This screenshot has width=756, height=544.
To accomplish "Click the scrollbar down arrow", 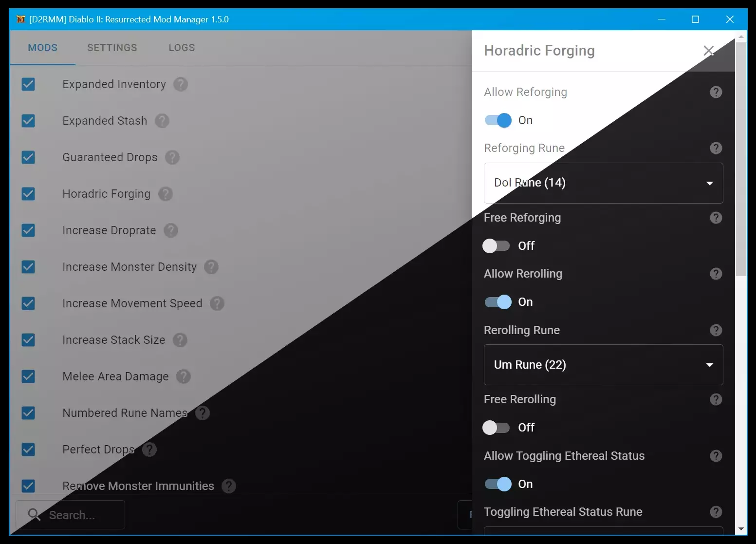I will [x=741, y=529].
